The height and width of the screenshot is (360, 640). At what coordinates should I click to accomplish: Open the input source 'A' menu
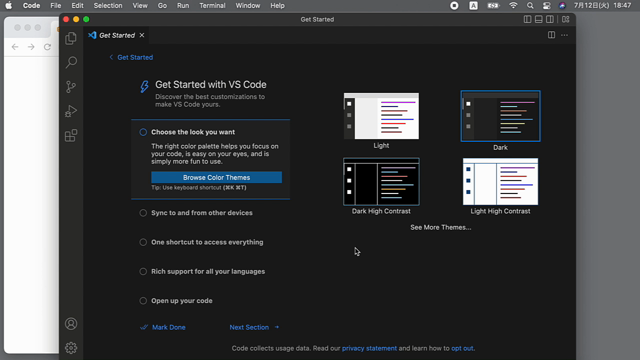(x=473, y=6)
